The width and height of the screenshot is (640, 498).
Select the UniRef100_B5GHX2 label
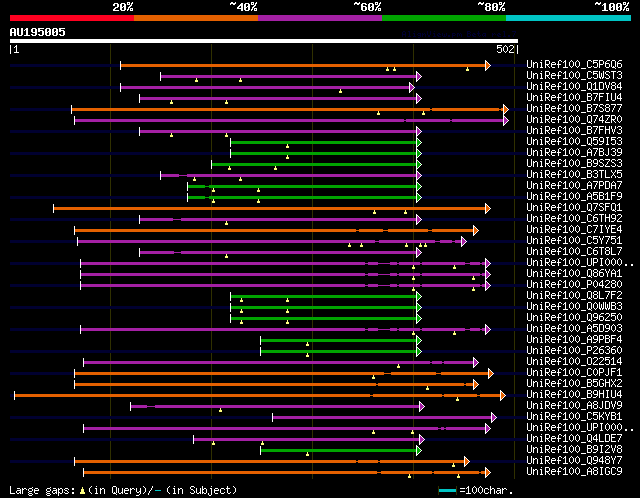pos(574,384)
